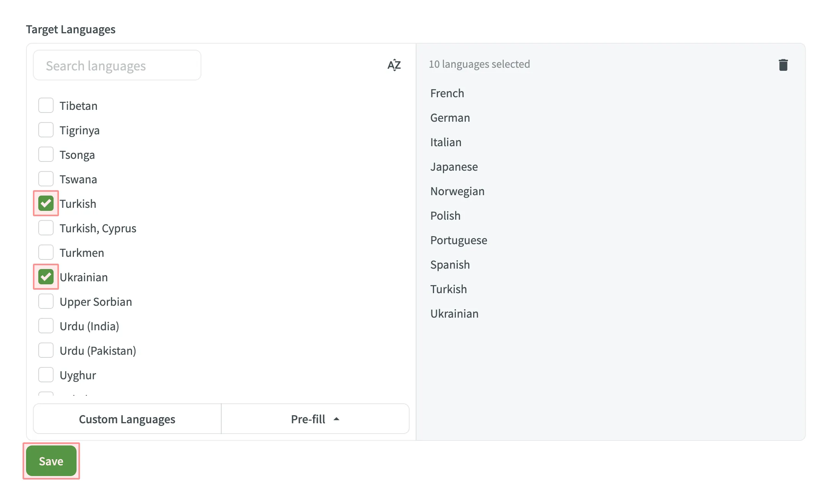The width and height of the screenshot is (836, 504).
Task: Click Japanese in the selected languages panel
Action: coord(454,166)
